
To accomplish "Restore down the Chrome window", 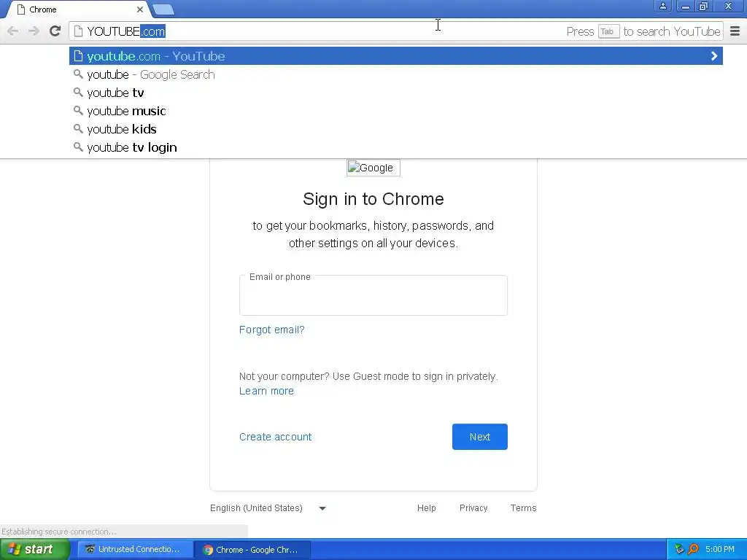I will tap(704, 6).
